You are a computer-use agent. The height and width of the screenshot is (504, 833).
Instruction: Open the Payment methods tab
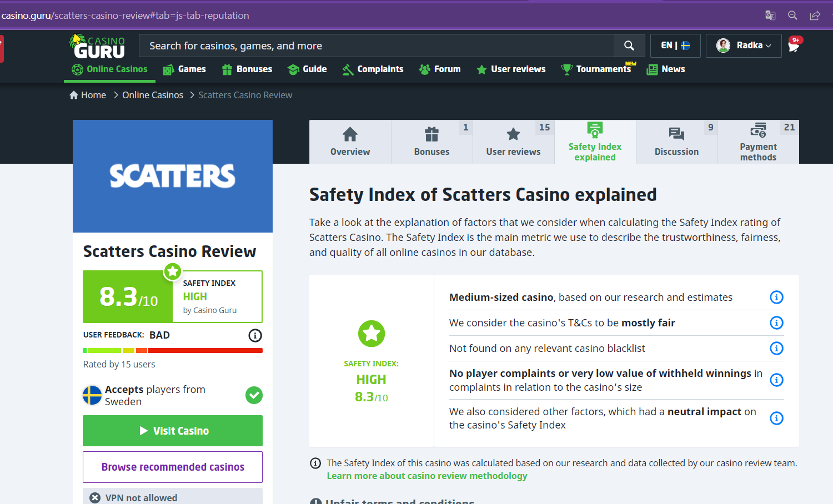[x=758, y=142]
